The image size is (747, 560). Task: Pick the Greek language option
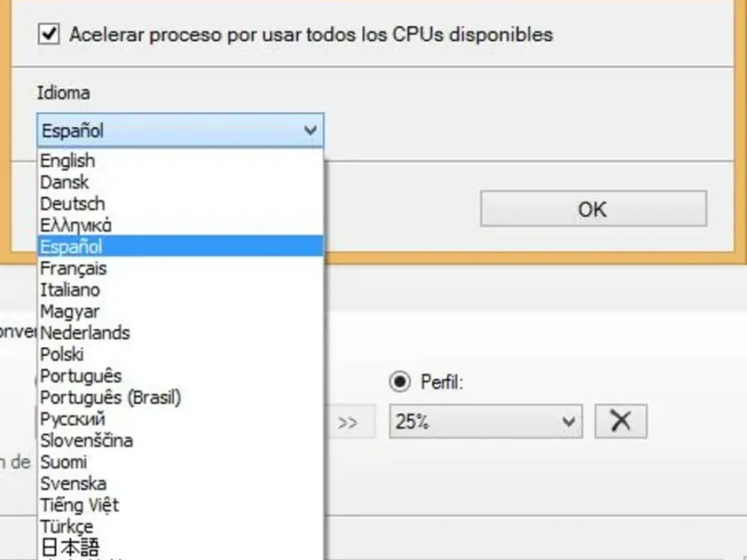click(77, 225)
